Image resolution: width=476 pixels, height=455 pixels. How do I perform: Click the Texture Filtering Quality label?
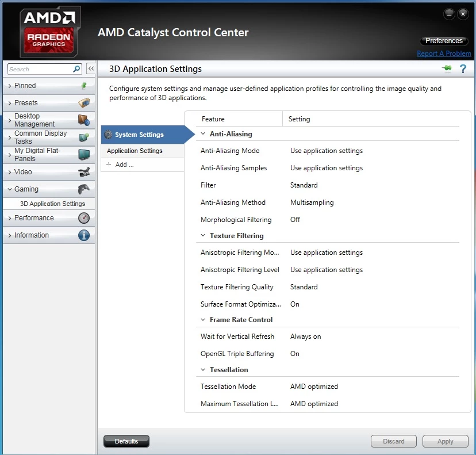(x=237, y=287)
